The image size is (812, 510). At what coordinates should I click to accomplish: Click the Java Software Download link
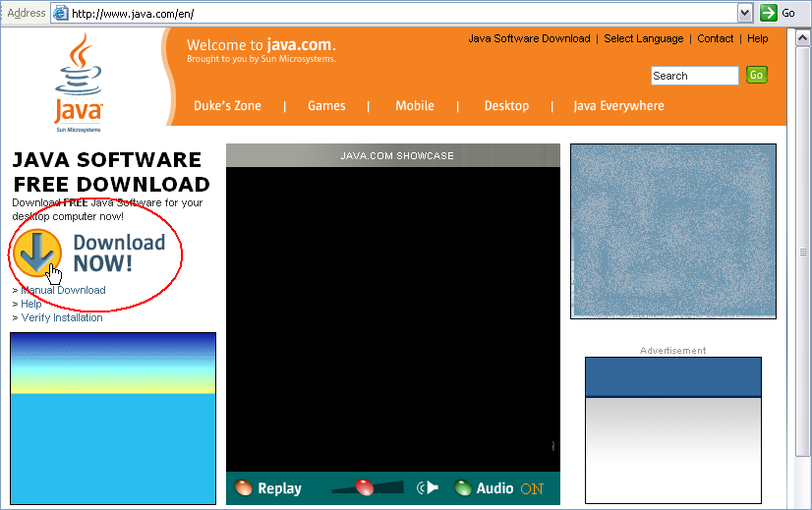(x=529, y=38)
